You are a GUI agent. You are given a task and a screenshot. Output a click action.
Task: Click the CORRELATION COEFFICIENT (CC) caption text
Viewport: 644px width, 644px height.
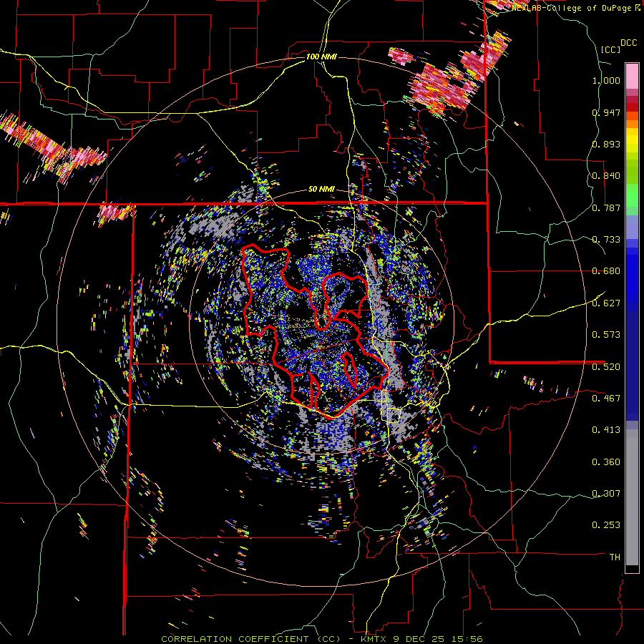click(250, 639)
